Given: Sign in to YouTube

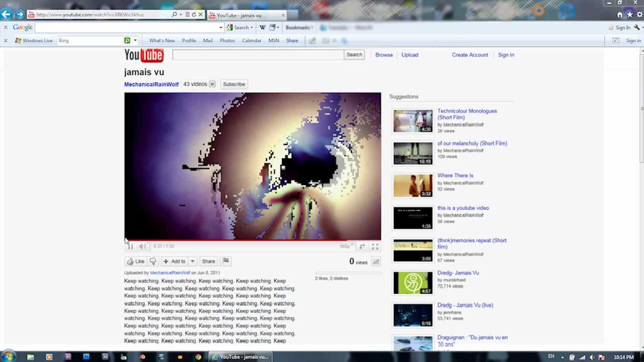Looking at the screenshot, I should 506,55.
